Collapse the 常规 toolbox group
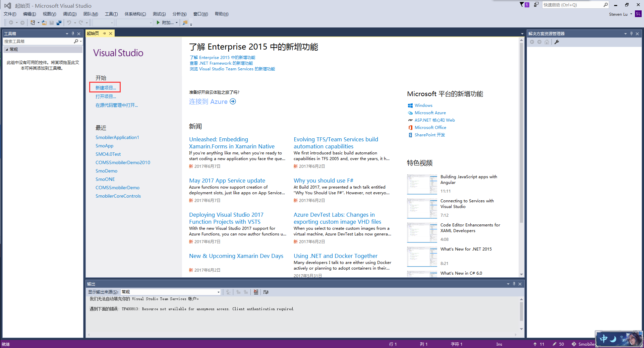This screenshot has width=644, height=348. 7,49
